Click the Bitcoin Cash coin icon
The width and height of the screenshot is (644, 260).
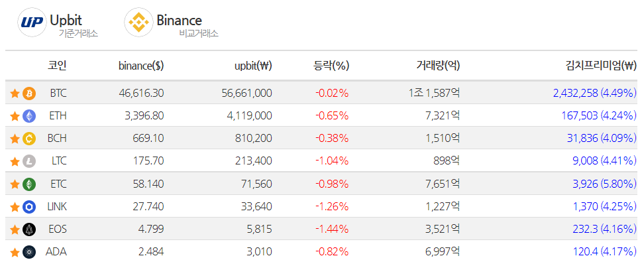coord(29,139)
